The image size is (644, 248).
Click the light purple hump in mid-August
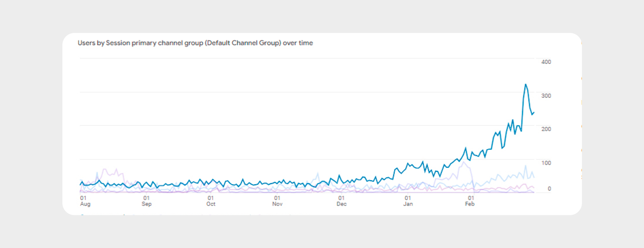pos(105,169)
